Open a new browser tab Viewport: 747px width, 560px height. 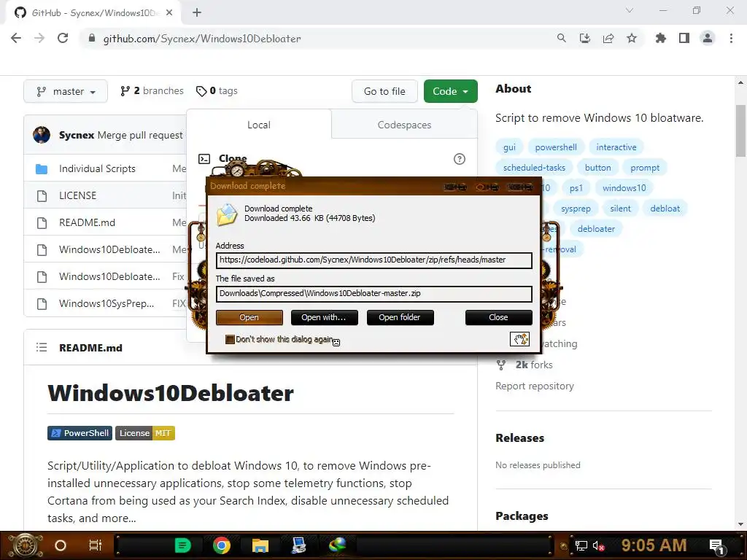pos(197,13)
